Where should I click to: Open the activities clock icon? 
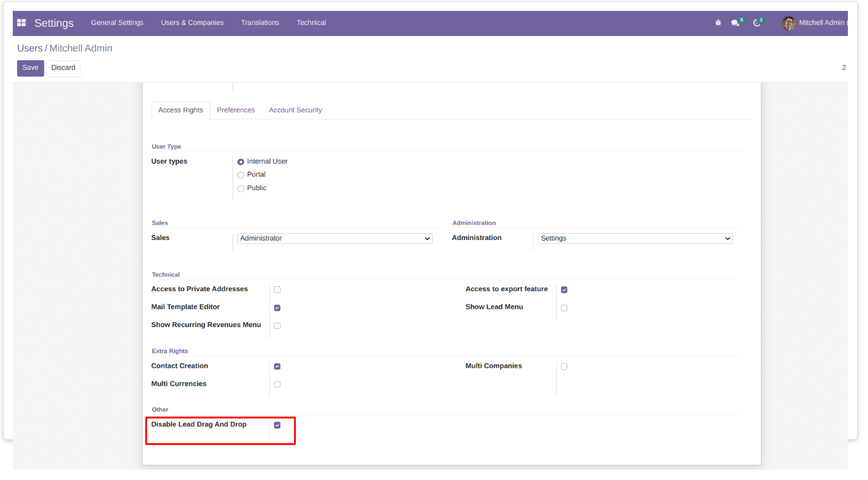tap(757, 23)
